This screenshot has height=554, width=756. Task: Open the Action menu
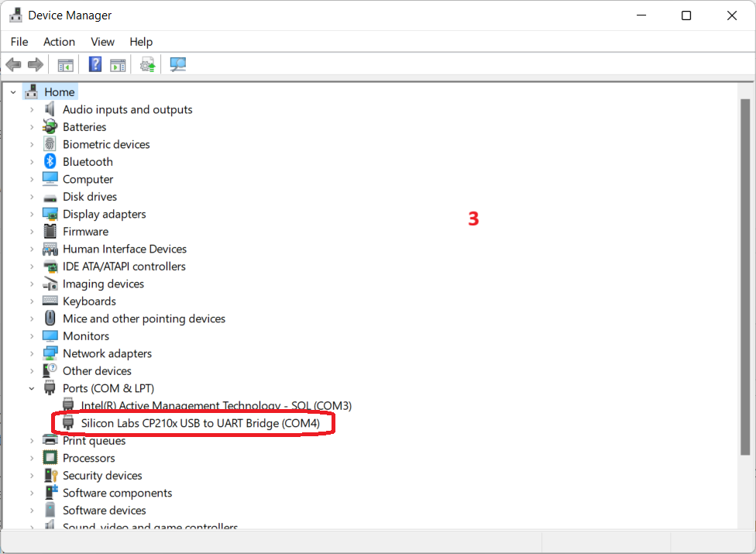click(x=59, y=42)
